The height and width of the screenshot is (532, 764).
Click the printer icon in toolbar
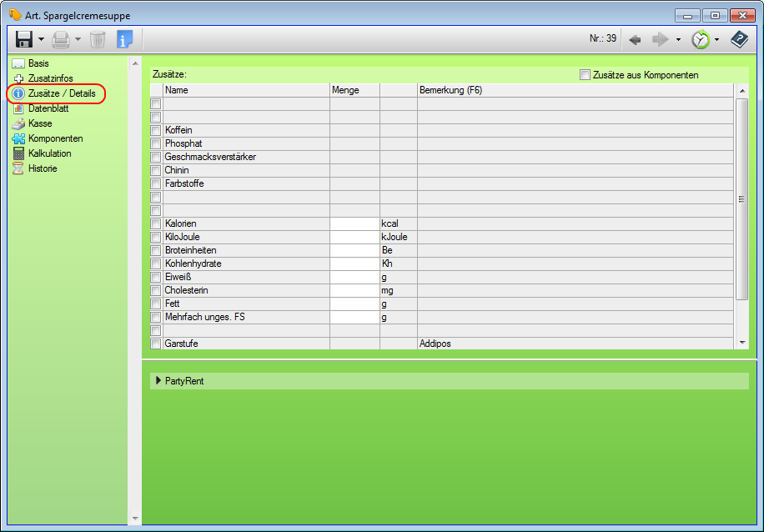(61, 39)
